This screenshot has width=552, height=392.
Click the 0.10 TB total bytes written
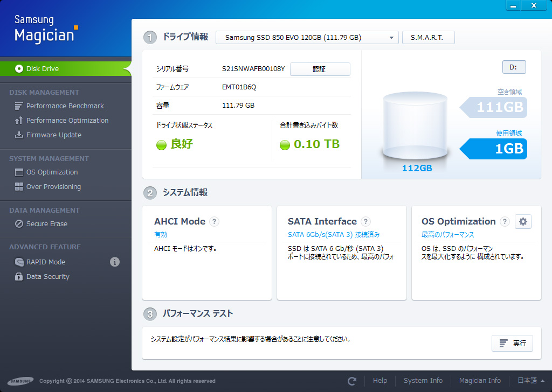tap(317, 144)
